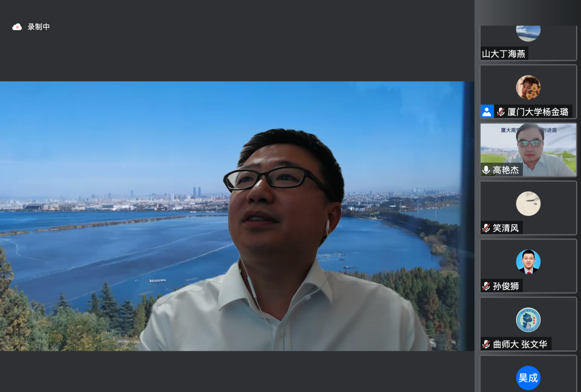The image size is (581, 392).
Task: Click the cloud recording icon
Action: (17, 27)
